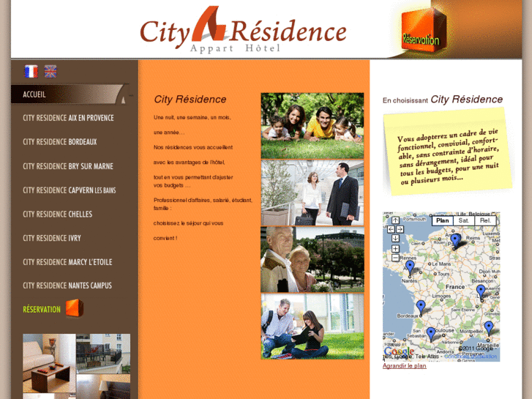
Task: Click the Agrandir le plan link
Action: pyautogui.click(x=404, y=366)
